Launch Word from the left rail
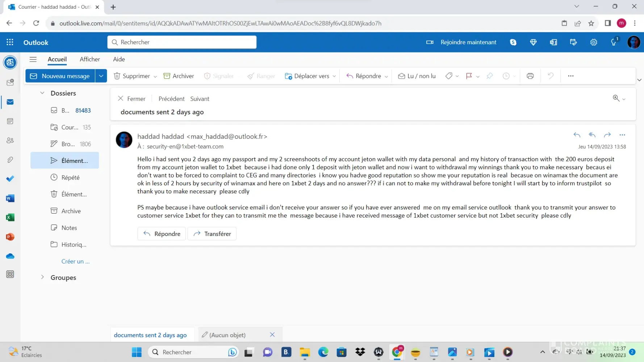 (x=10, y=198)
